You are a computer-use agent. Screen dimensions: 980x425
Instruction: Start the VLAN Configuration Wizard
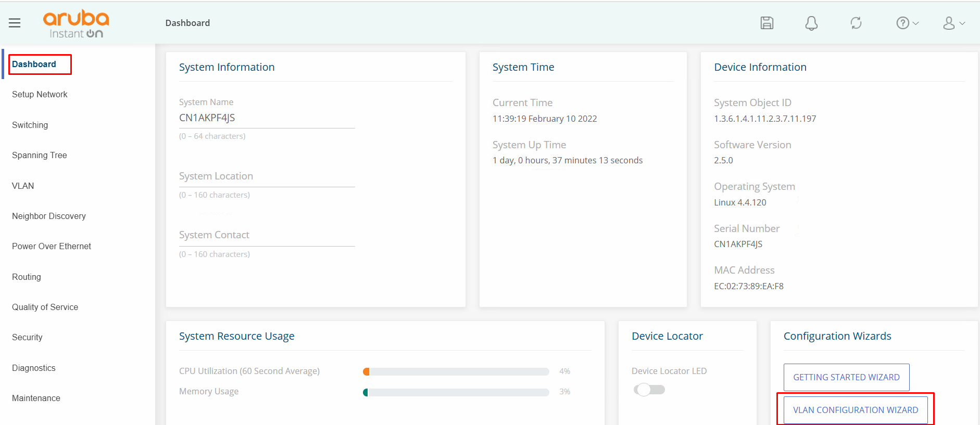pyautogui.click(x=855, y=410)
